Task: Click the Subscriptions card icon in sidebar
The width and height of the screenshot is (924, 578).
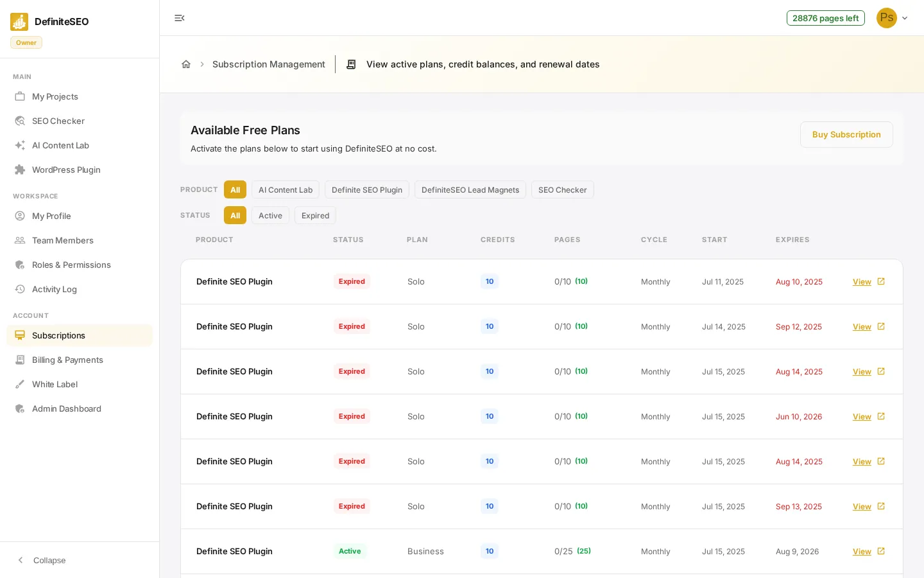Action: [20, 335]
